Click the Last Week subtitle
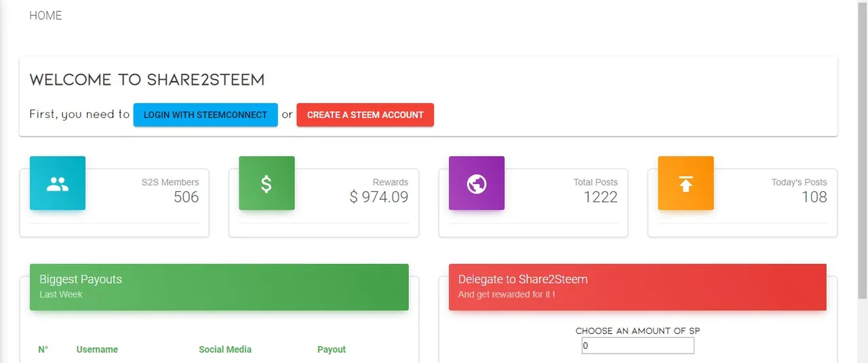This screenshot has height=363, width=868. click(x=61, y=294)
